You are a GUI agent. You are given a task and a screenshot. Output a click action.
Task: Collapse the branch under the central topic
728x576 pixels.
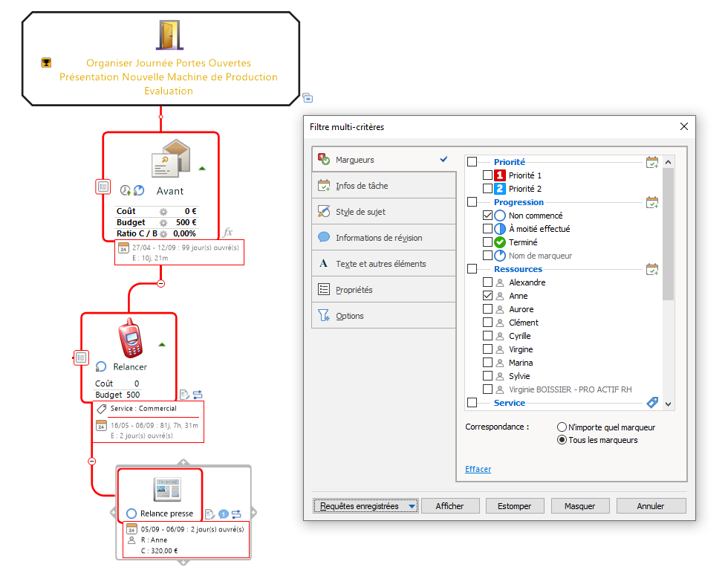coord(160,117)
